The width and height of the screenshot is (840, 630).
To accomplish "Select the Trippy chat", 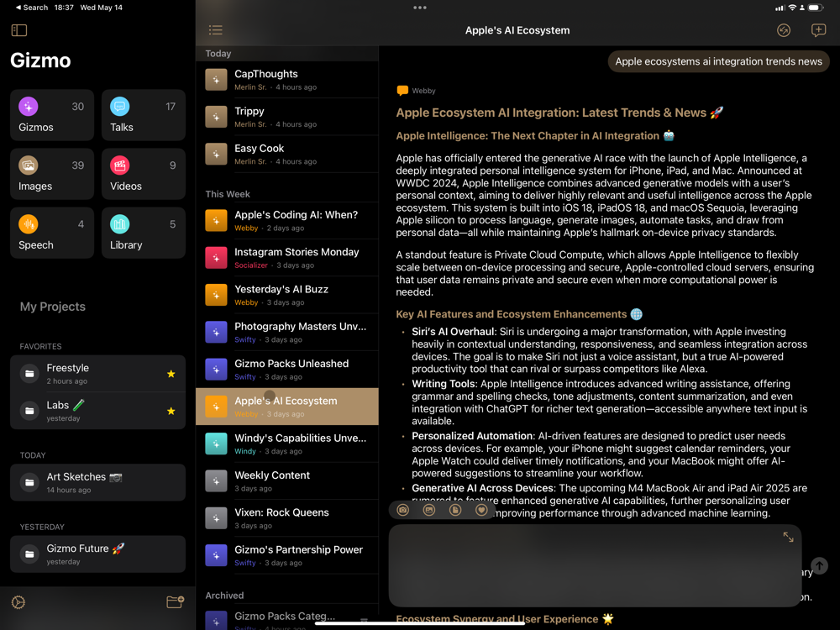I will pos(287,117).
